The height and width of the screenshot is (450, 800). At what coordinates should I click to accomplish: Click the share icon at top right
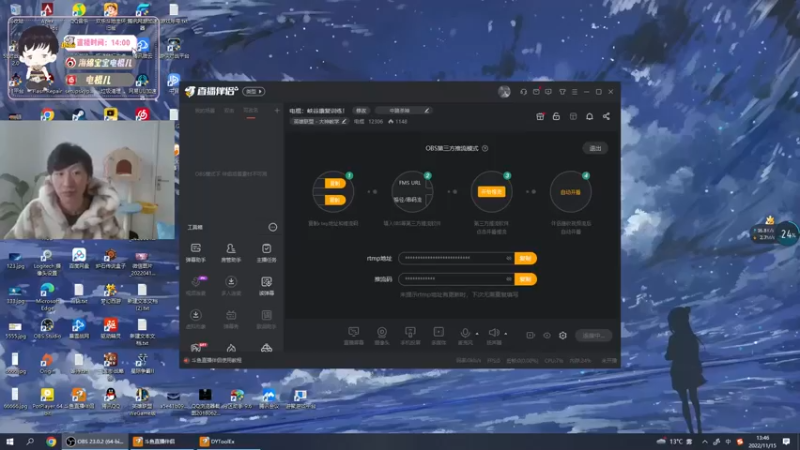606,116
